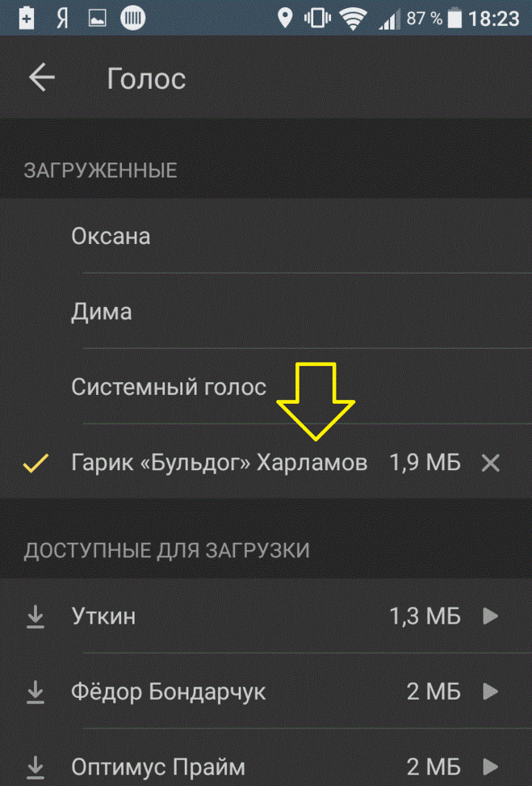
Task: Download the Фёдор Бондарчук voice
Action: coord(35,691)
